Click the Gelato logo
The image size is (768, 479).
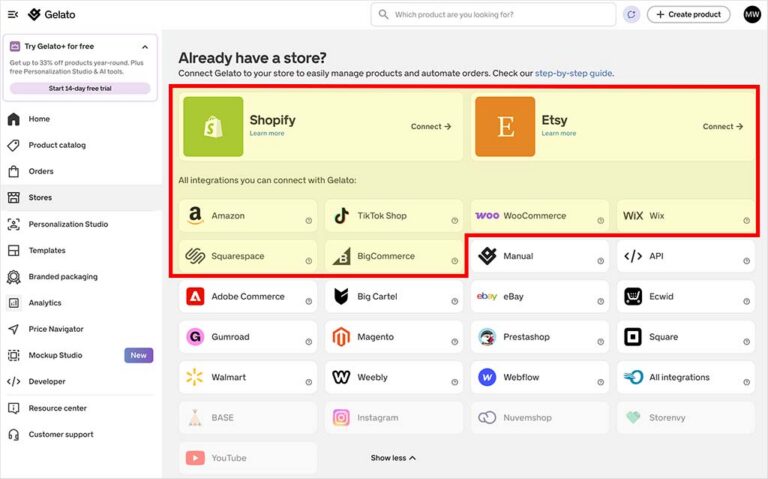pos(52,15)
